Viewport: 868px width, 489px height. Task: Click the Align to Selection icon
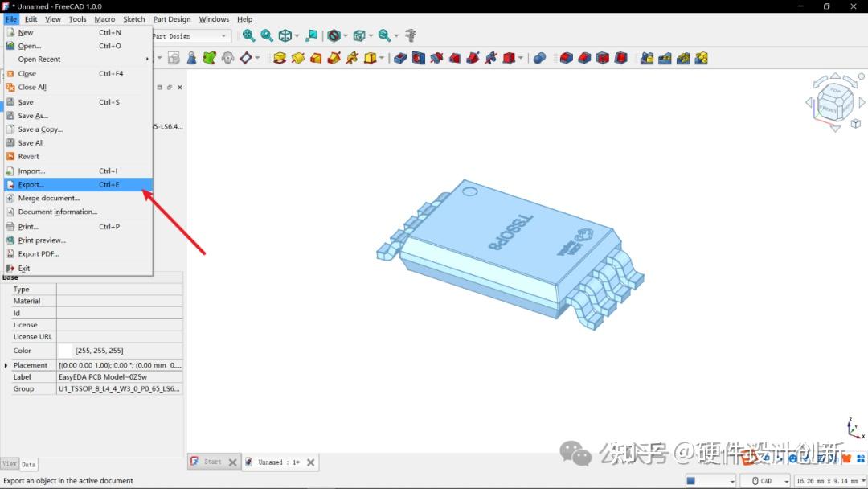(x=312, y=36)
